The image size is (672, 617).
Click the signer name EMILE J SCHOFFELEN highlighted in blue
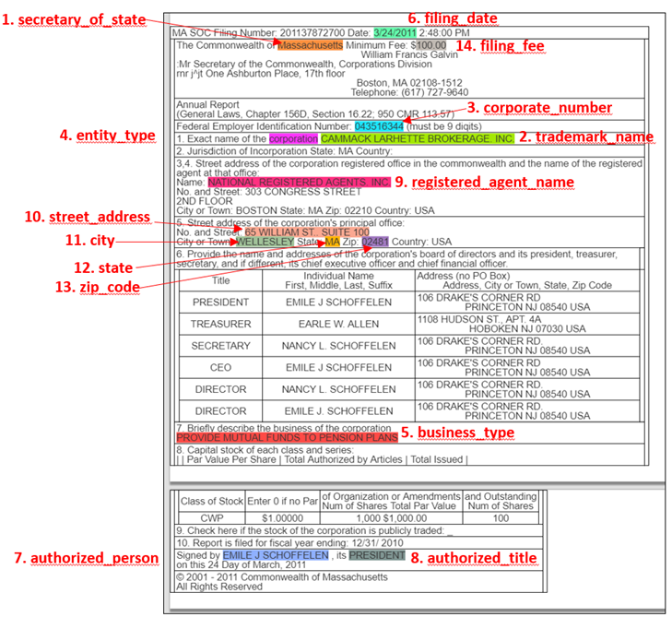point(276,555)
